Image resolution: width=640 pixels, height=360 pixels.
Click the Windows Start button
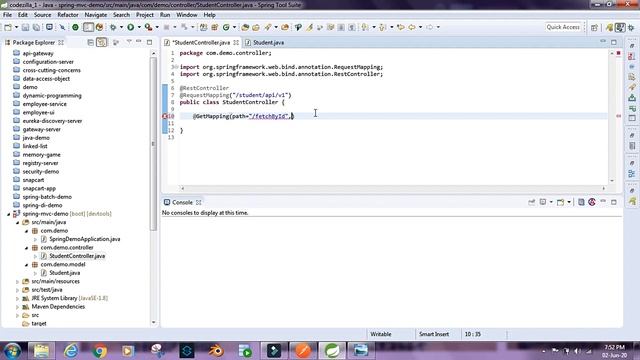click(13, 350)
